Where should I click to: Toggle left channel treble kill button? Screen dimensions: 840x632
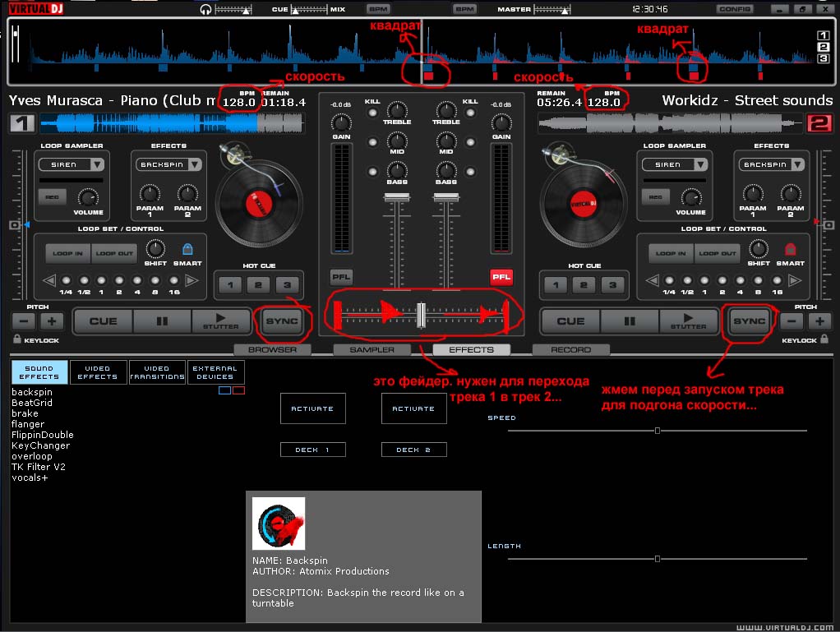point(372,113)
